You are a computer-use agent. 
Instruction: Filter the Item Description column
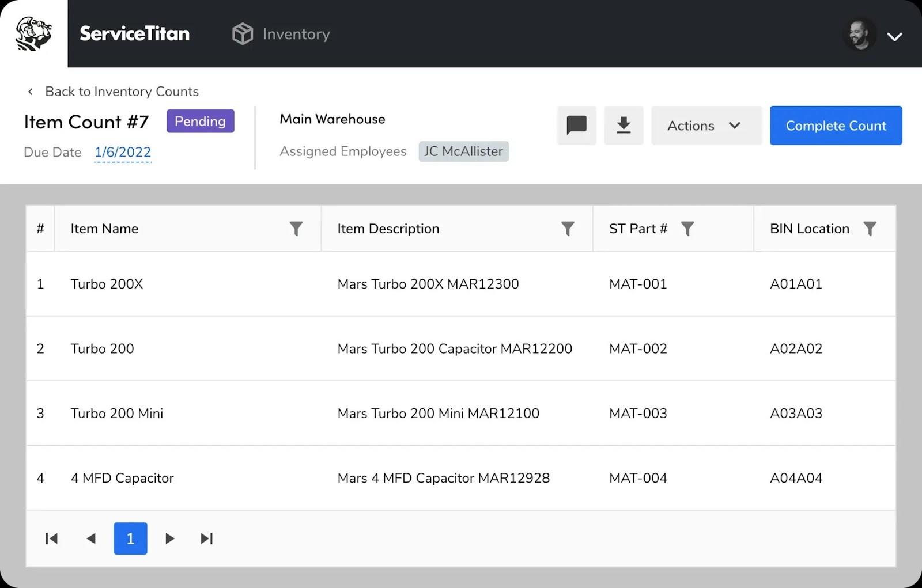568,229
